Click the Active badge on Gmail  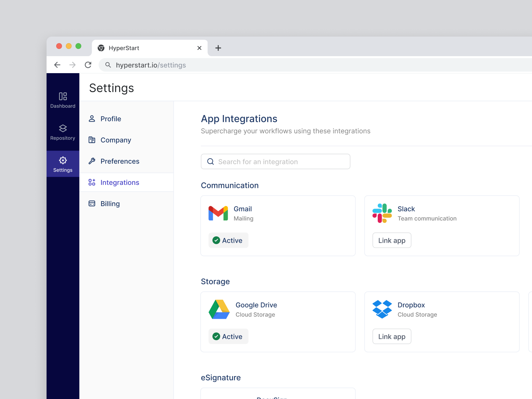click(x=228, y=240)
